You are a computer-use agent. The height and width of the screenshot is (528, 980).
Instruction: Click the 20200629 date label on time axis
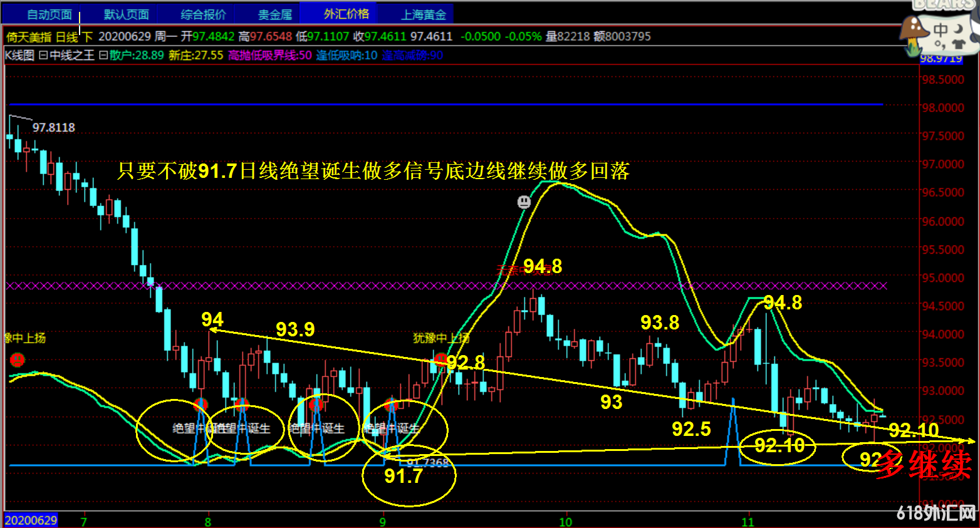click(31, 520)
